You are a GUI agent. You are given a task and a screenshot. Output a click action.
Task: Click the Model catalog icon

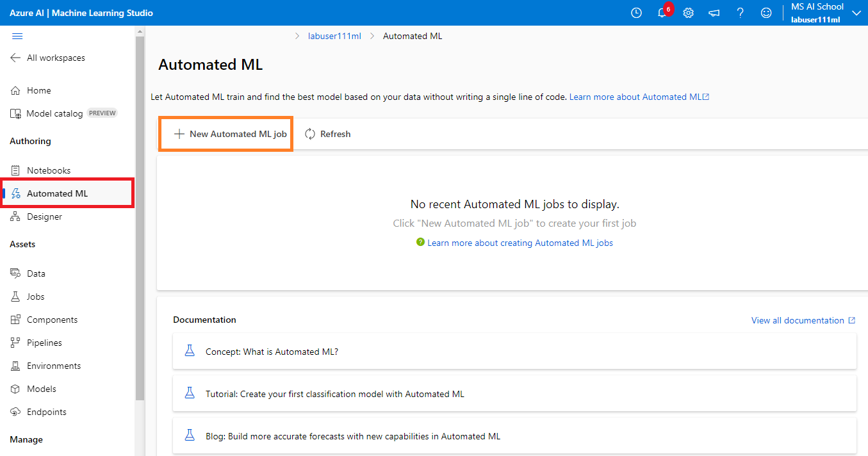(x=15, y=113)
